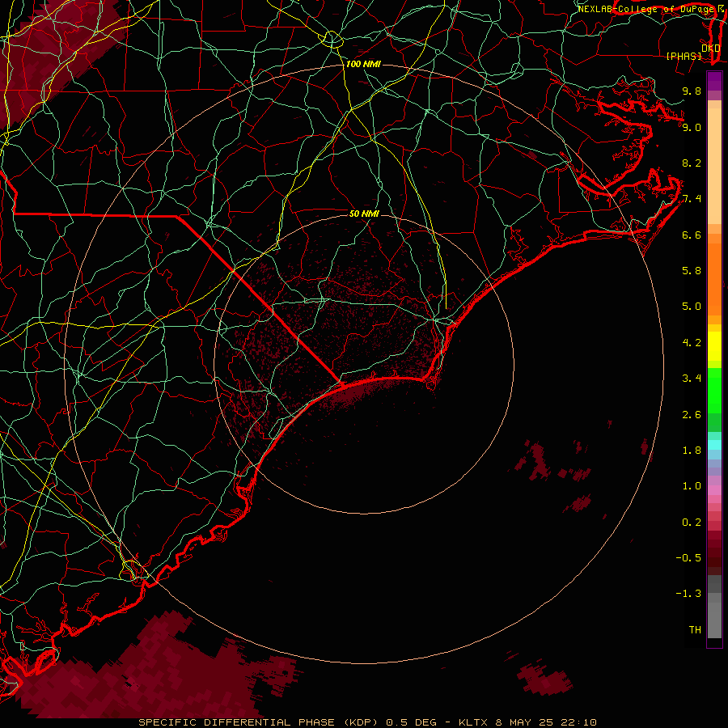Click the 'DKD' legend title text
This screenshot has width=728, height=728.
[x=710, y=49]
